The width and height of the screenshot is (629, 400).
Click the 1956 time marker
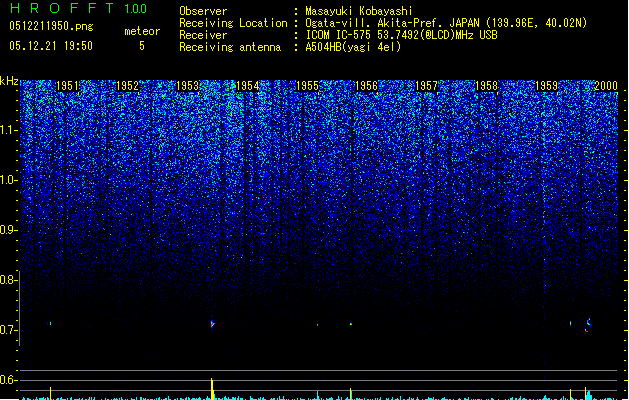pos(366,86)
